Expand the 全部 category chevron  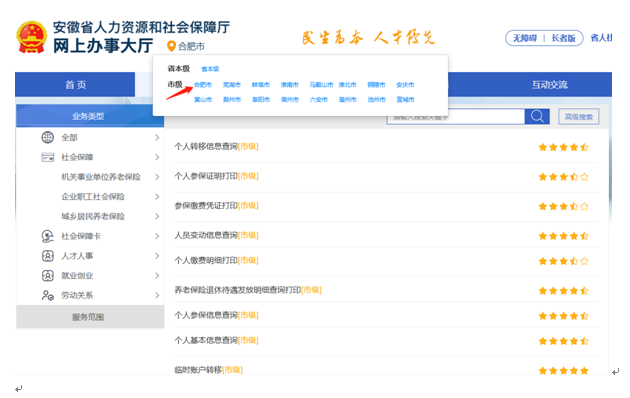coord(157,137)
